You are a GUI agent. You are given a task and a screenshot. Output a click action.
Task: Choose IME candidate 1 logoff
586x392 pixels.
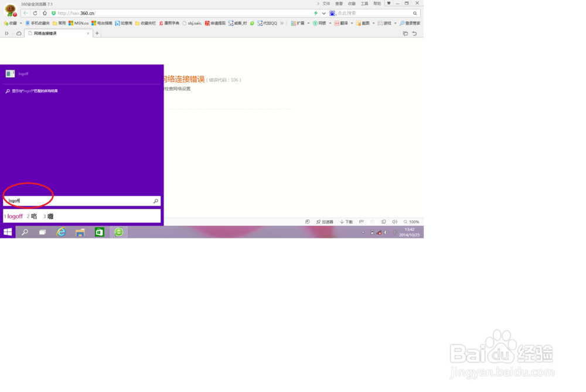[x=13, y=216]
